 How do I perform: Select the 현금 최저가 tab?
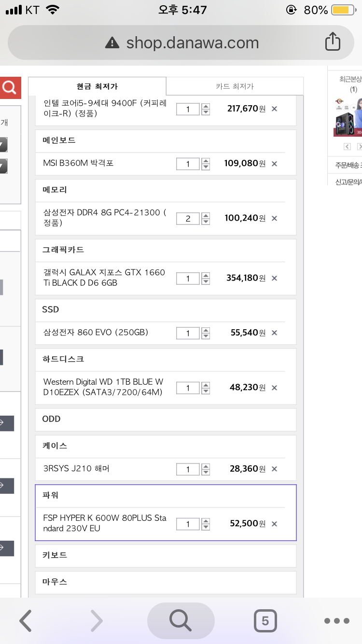click(x=97, y=86)
